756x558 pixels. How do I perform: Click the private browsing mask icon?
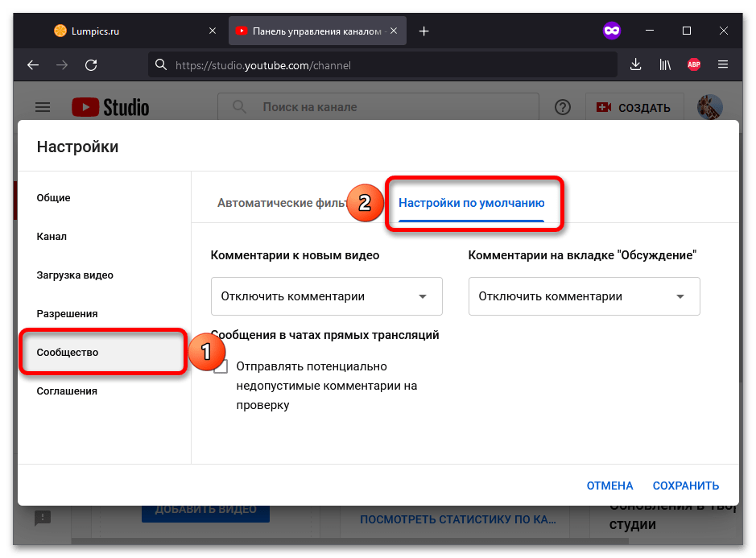(x=612, y=31)
